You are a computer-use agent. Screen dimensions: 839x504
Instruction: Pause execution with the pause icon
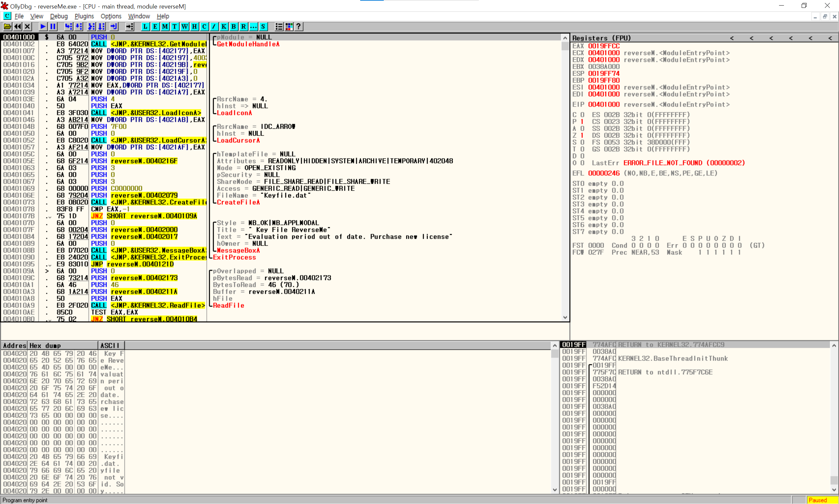(53, 27)
